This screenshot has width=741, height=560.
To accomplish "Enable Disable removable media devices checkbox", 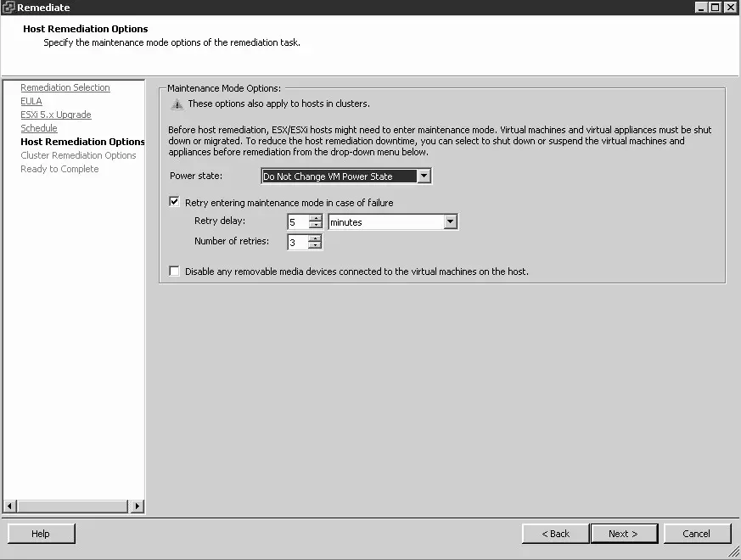I will pyautogui.click(x=174, y=271).
